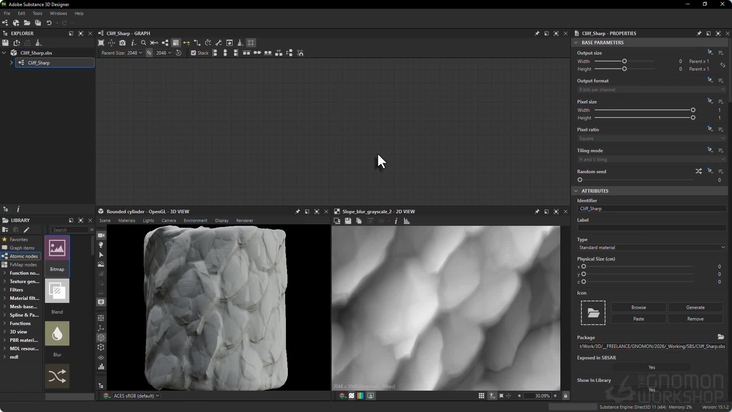
Task: Click the pencil edit icon in Library toolbar
Action: (x=27, y=230)
